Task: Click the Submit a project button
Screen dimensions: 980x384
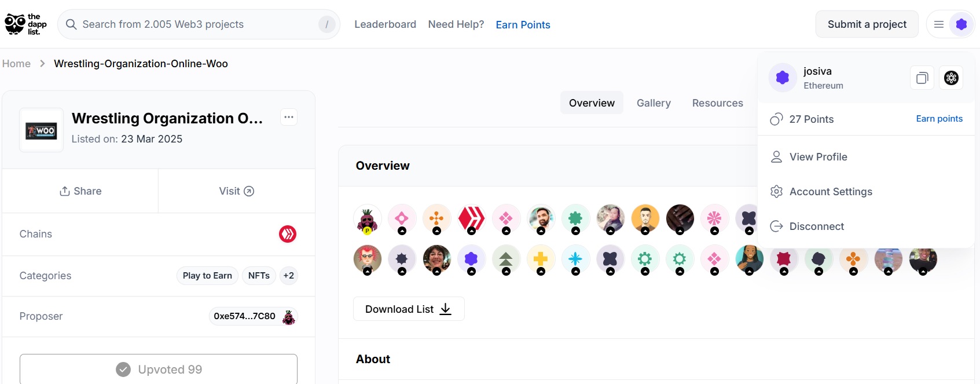Action: [x=867, y=24]
